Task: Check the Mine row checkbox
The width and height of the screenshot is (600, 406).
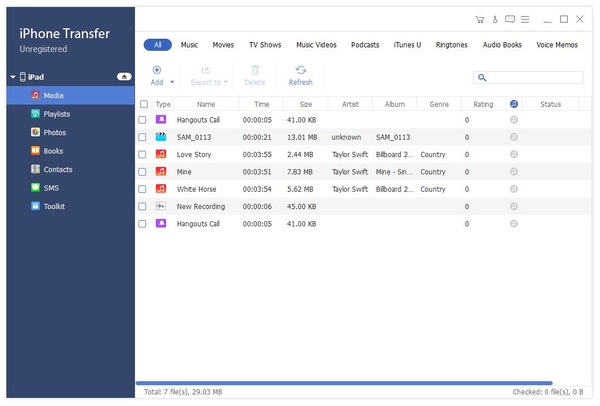Action: pyautogui.click(x=142, y=172)
